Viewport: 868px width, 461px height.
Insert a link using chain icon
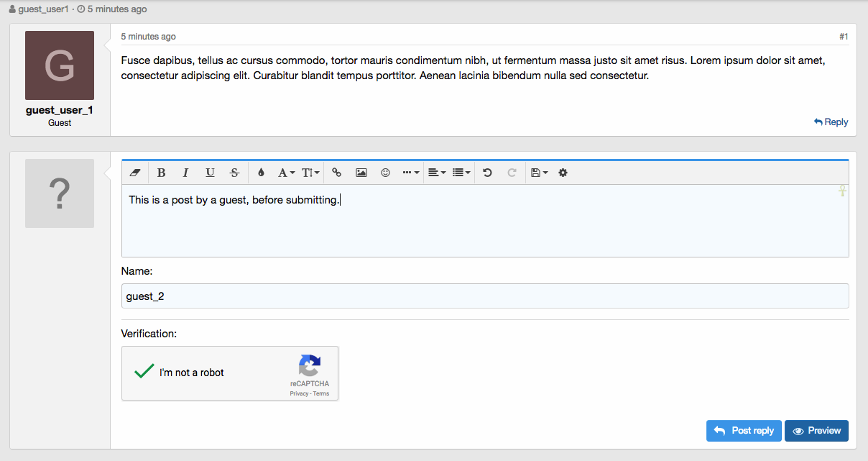click(336, 173)
